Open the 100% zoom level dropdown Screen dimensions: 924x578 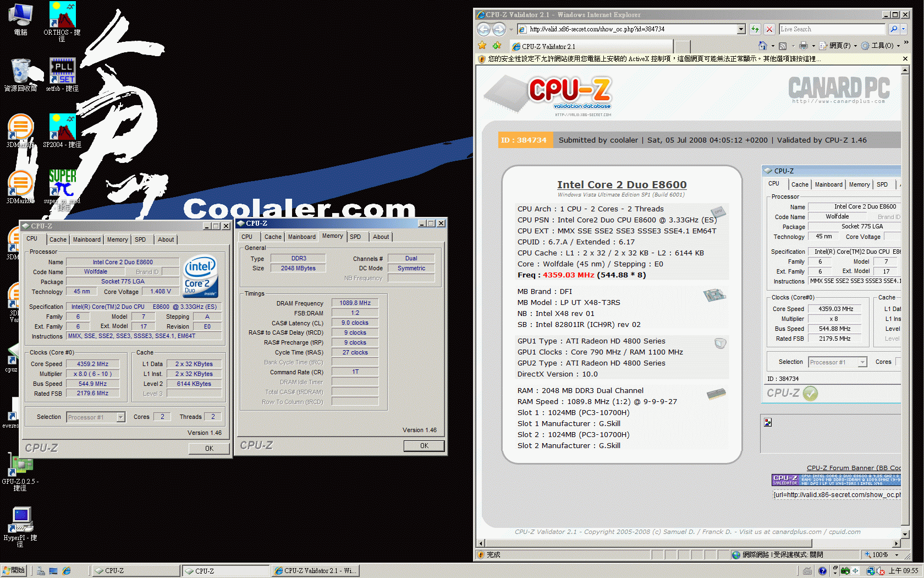tap(897, 555)
